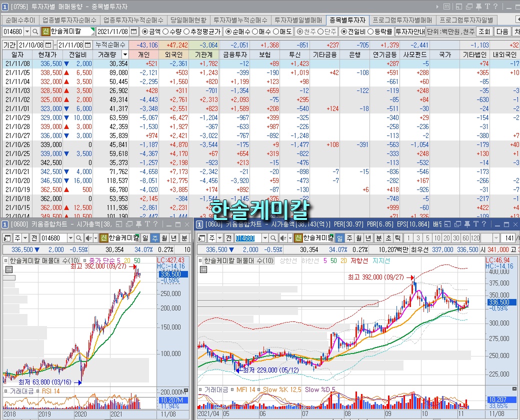The width and height of the screenshot is (520, 420).
Task: Click the speaker icon in right chart toolbar
Action: coord(282,238)
